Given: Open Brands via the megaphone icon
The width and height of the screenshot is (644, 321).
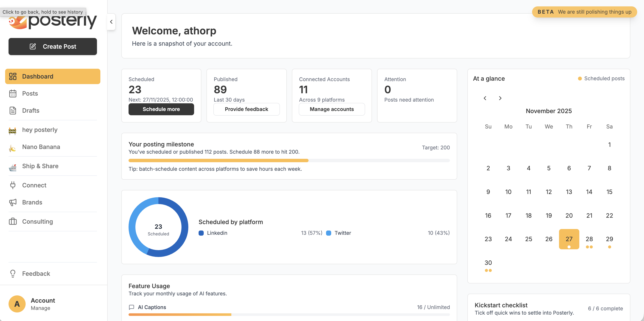Looking at the screenshot, I should click(13, 202).
